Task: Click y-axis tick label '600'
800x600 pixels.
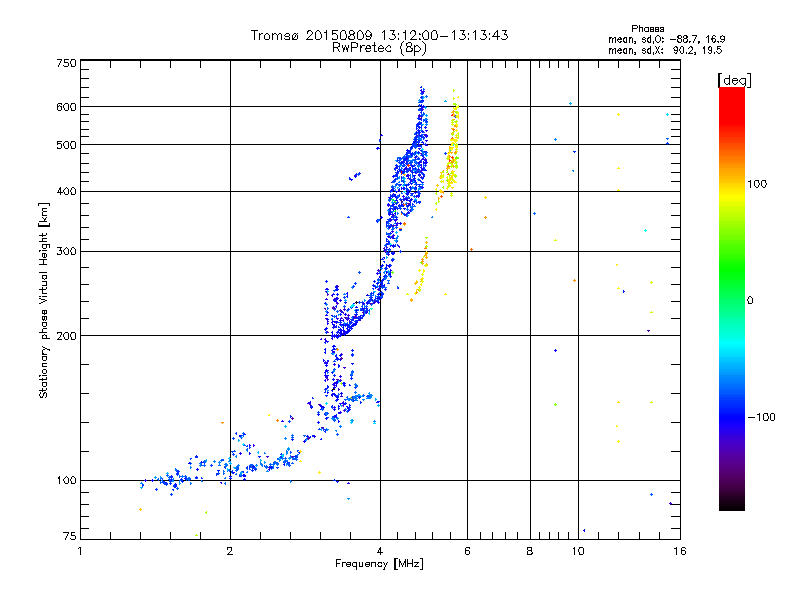Action: pyautogui.click(x=66, y=107)
